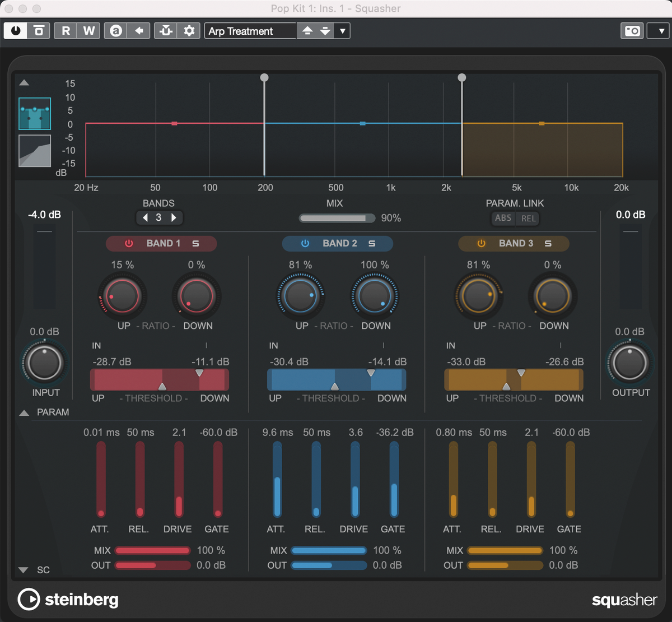This screenshot has height=622, width=672.
Task: Click Band 1 MIX slider bar
Action: click(x=152, y=551)
